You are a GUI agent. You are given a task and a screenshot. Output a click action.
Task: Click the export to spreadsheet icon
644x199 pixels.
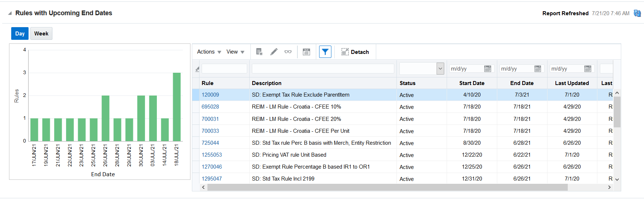306,52
